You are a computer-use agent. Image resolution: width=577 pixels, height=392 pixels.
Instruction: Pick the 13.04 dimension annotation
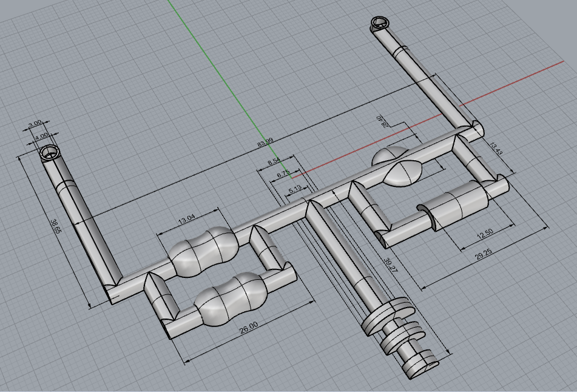tap(186, 220)
